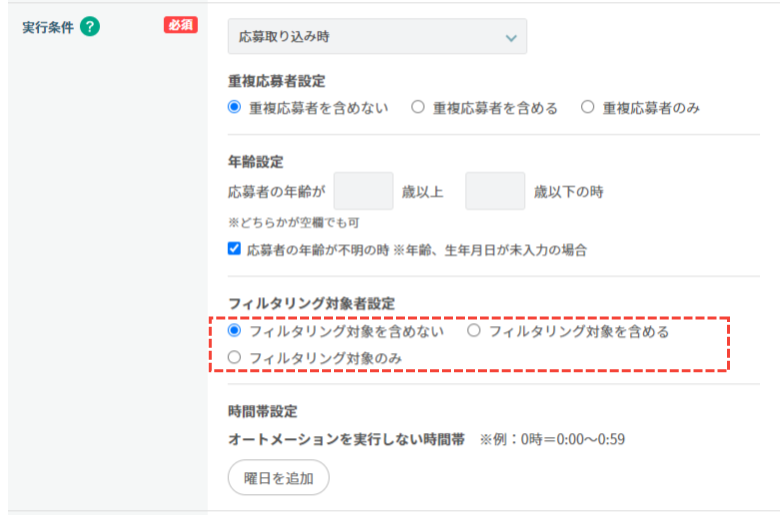This screenshot has height=516, width=782.
Task: Click the minimum age field before 歳以上
Action: point(363,191)
